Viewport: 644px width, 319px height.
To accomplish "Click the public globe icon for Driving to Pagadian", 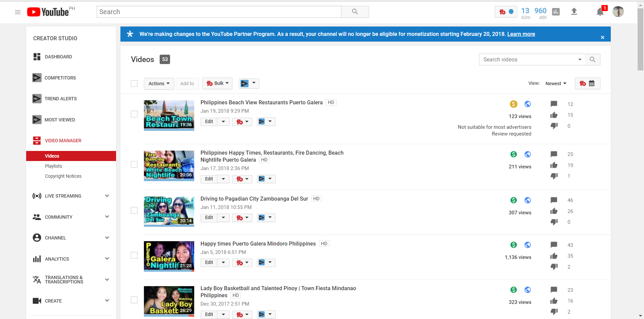I will point(528,200).
